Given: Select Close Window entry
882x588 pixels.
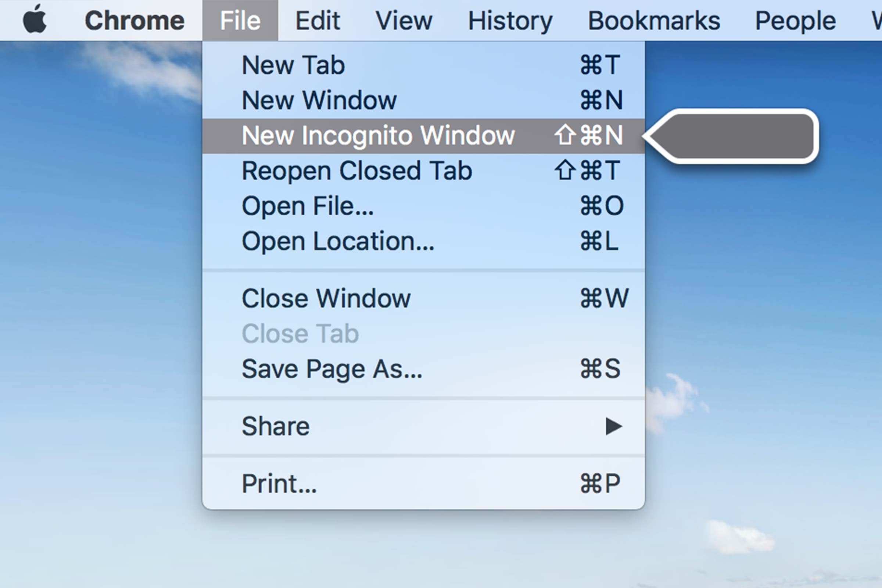Looking at the screenshot, I should (424, 298).
